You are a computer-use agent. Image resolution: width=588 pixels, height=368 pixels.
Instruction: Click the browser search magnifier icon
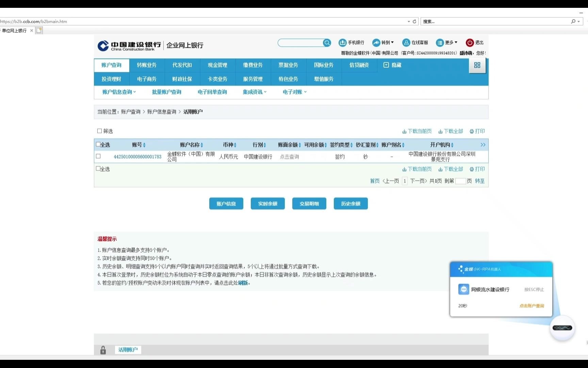[573, 21]
